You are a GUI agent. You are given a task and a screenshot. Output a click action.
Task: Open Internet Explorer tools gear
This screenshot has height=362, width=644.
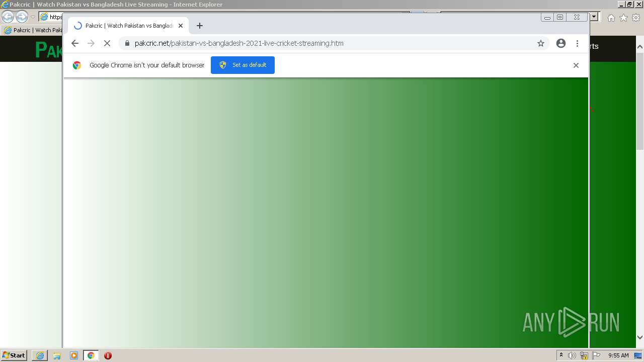(x=636, y=18)
